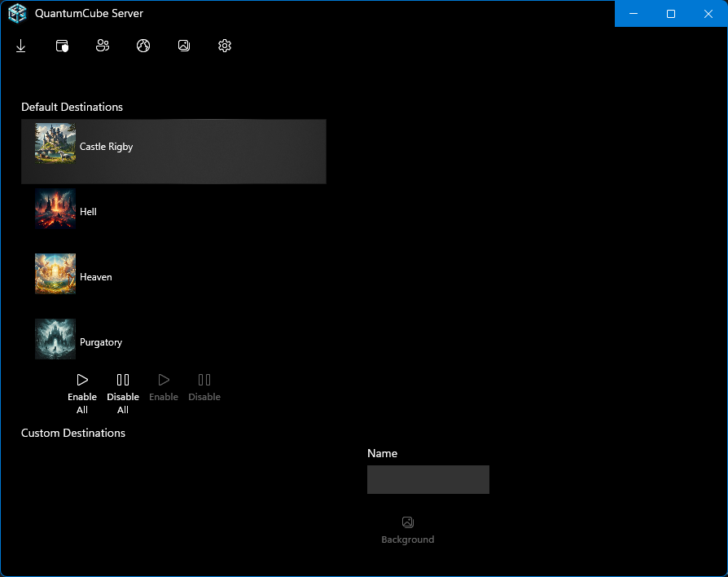Maximize the QuantumCube Server window
The width and height of the screenshot is (728, 577).
(671, 14)
